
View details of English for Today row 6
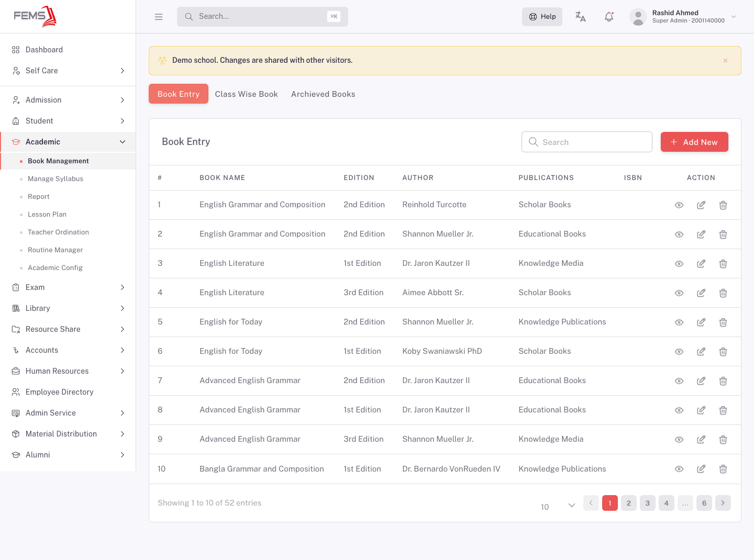pos(679,352)
